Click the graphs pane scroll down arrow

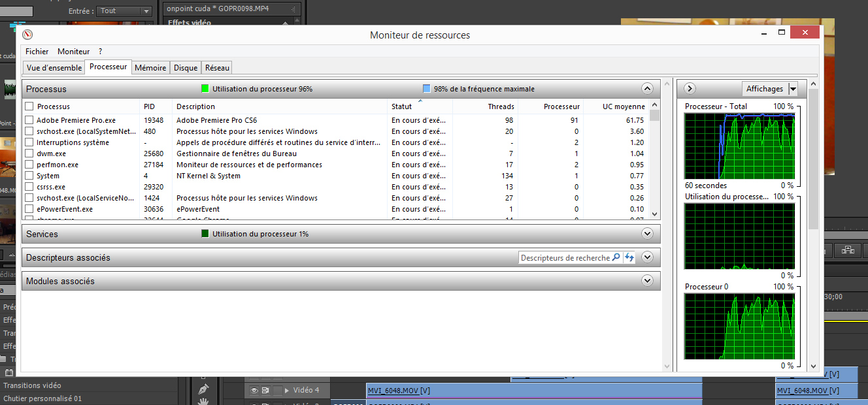click(813, 366)
